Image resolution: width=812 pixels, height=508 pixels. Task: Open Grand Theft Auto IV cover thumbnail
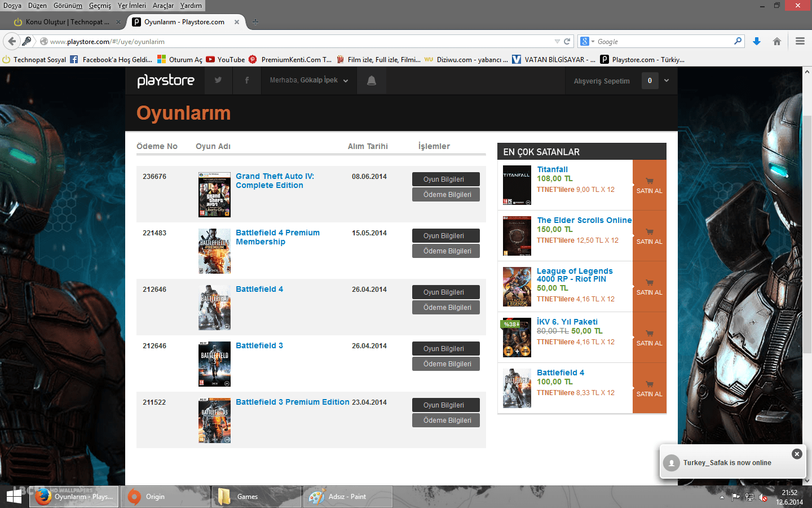coord(214,195)
